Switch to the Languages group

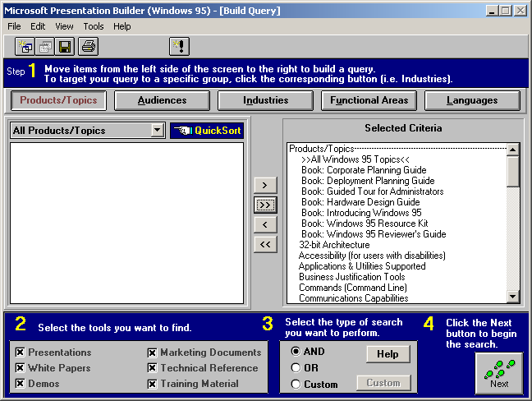tap(472, 100)
